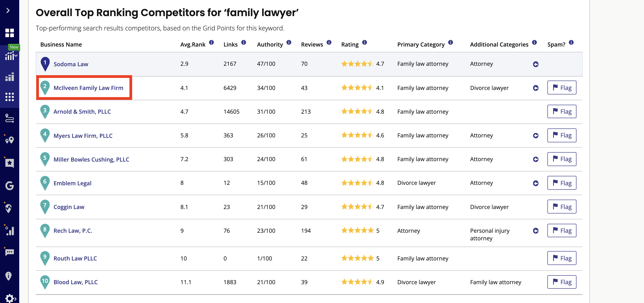Click the rank 10 map pin marker
Image resolution: width=644 pixels, height=303 pixels.
pos(45,282)
